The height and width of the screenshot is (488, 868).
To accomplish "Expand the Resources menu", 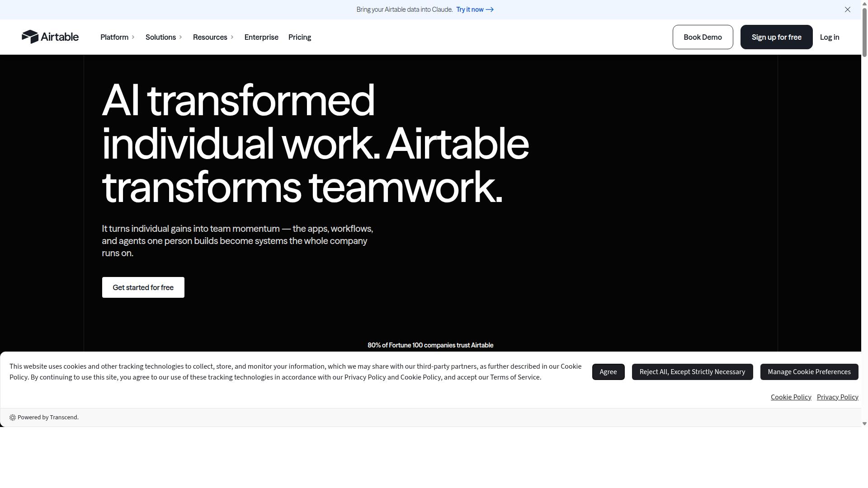I will tap(213, 37).
